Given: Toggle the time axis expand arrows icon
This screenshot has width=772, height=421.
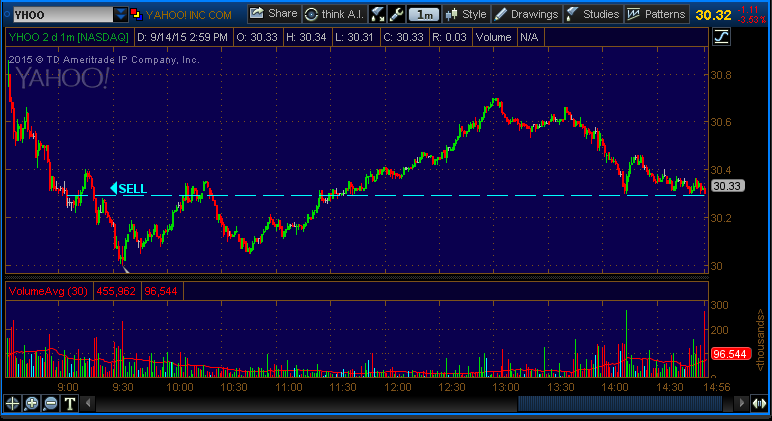Looking at the screenshot, I should [x=742, y=403].
